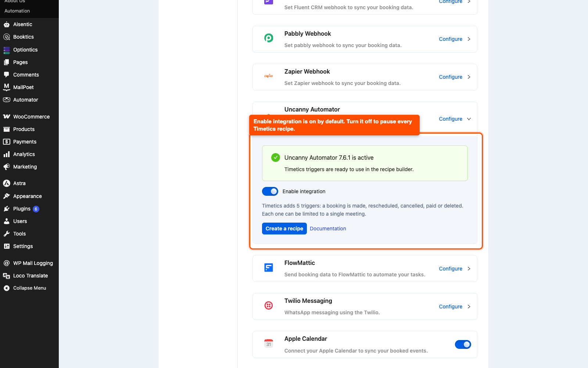Click Configure for FlowMattic
The width and height of the screenshot is (588, 368).
pos(451,269)
